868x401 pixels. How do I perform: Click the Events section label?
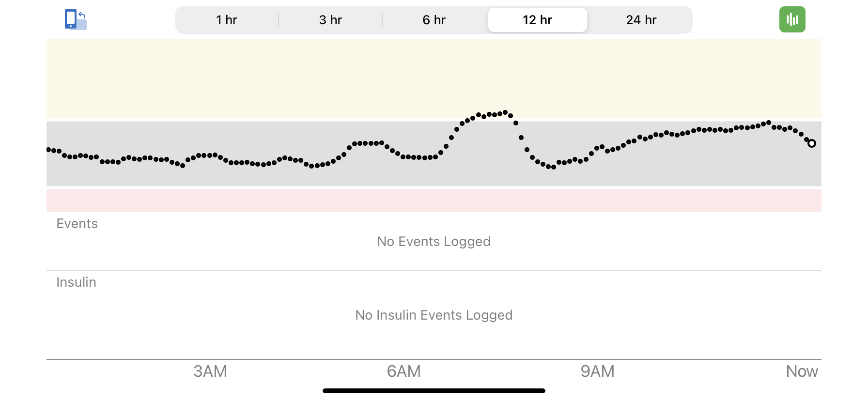(x=77, y=223)
